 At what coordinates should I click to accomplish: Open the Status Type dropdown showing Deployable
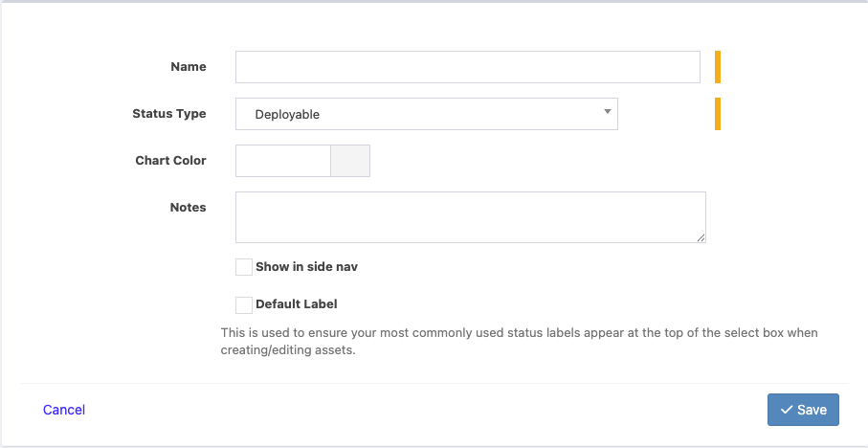coord(426,114)
